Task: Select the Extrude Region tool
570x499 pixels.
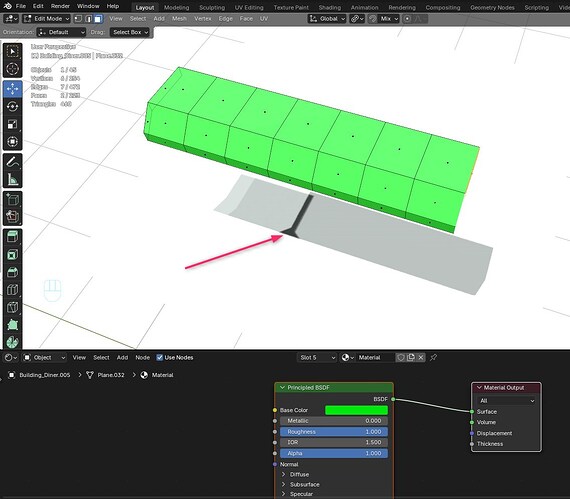Action: (12, 237)
